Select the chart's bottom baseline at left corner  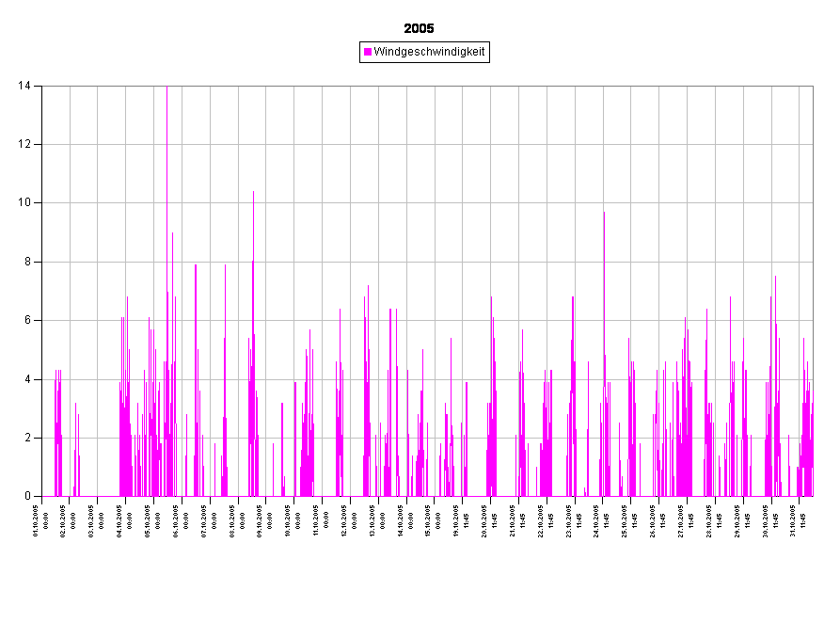click(44, 496)
